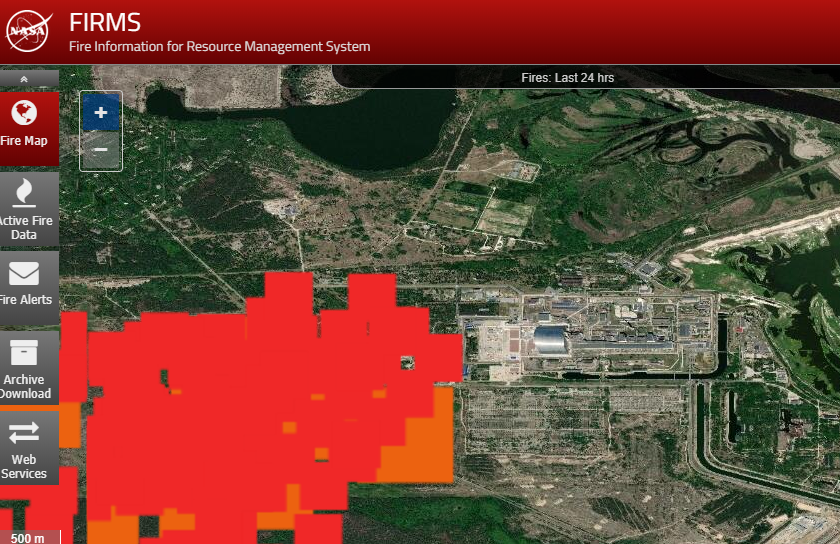The height and width of the screenshot is (544, 840).
Task: Click the silver reactor arch on map
Action: [x=551, y=340]
